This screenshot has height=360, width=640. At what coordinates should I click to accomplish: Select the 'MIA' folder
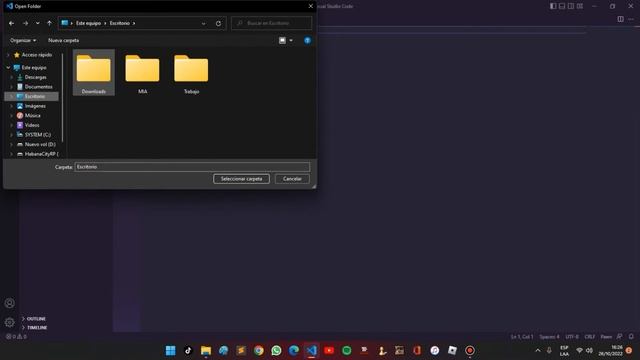(x=142, y=73)
